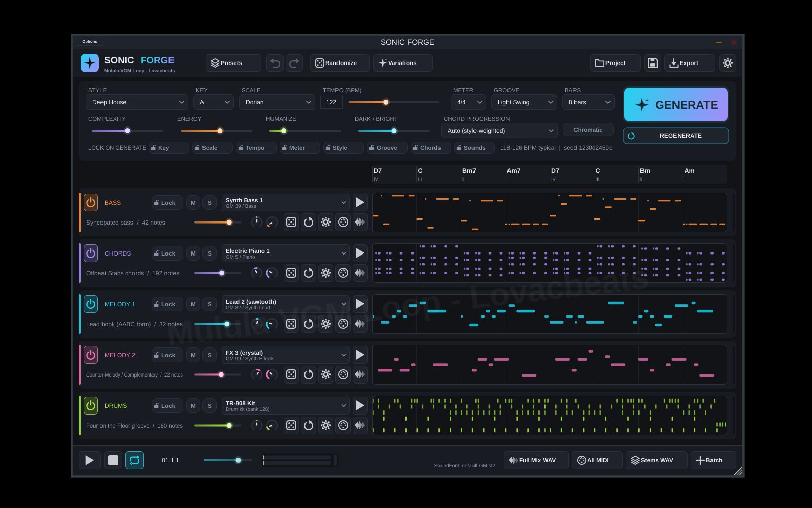
Task: Solo the DRUMS track
Action: click(x=210, y=406)
